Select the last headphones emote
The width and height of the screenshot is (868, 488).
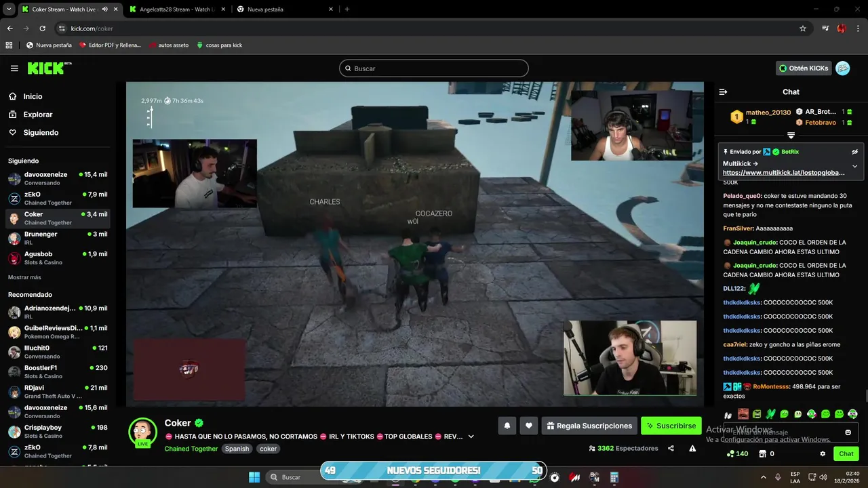point(852,413)
